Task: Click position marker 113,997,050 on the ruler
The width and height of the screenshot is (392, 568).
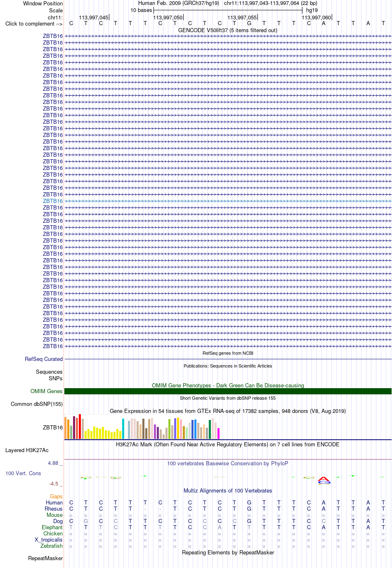Action: tap(168, 17)
